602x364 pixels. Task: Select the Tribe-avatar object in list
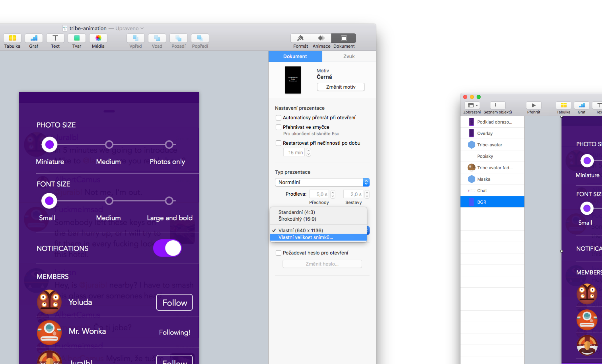[489, 145]
